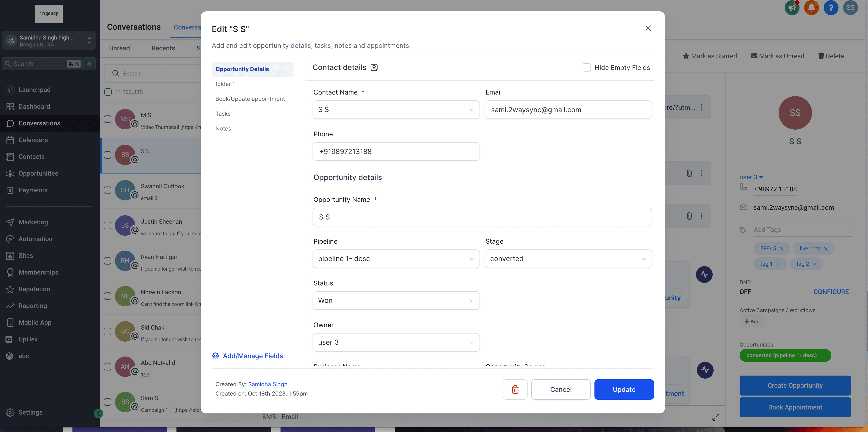Check the Sid Chak conversation checkbox
Viewport: 868px width, 432px height.
(x=108, y=332)
